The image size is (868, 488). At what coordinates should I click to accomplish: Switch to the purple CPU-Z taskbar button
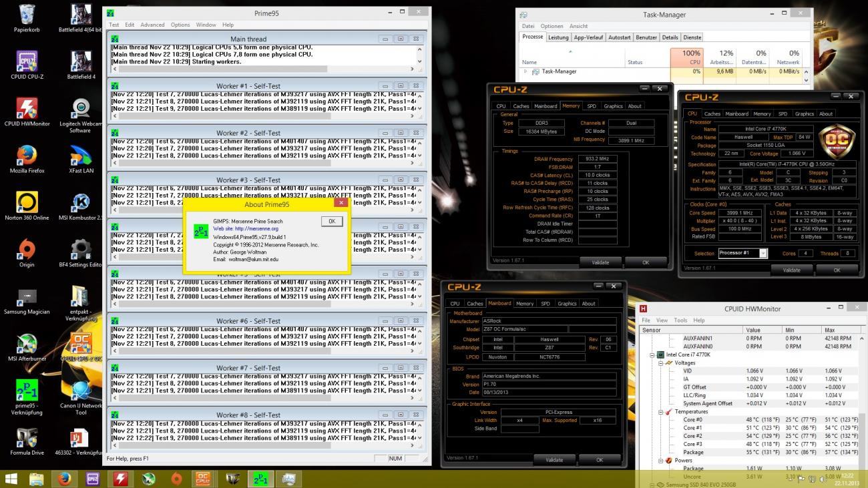pyautogui.click(x=93, y=478)
